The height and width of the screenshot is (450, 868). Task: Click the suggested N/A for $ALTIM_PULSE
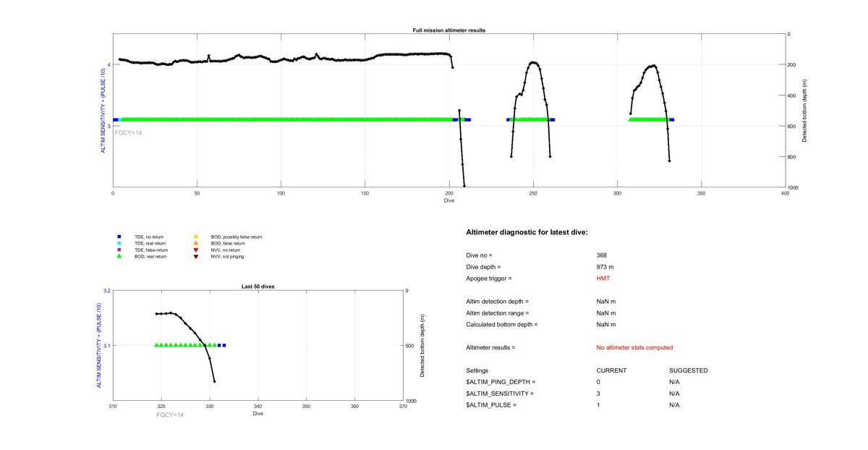point(674,405)
